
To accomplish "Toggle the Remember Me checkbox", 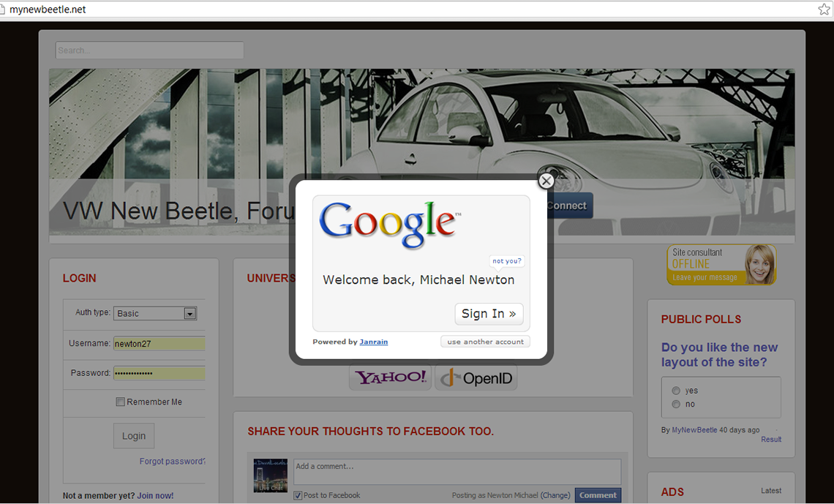I will point(120,402).
